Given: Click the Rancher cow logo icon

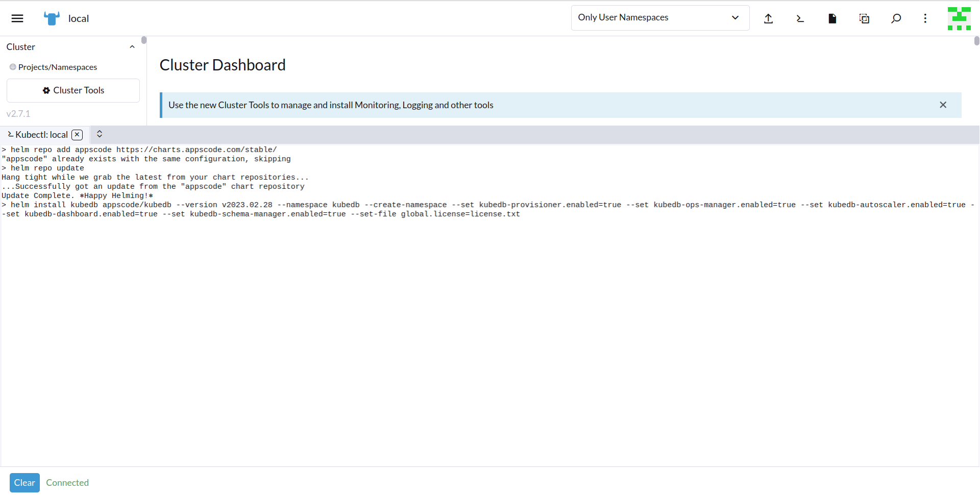Looking at the screenshot, I should click(x=52, y=18).
